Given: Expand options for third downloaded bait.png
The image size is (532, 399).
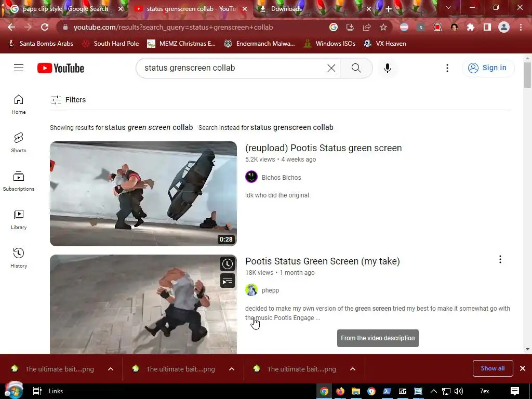Looking at the screenshot, I should (353, 369).
